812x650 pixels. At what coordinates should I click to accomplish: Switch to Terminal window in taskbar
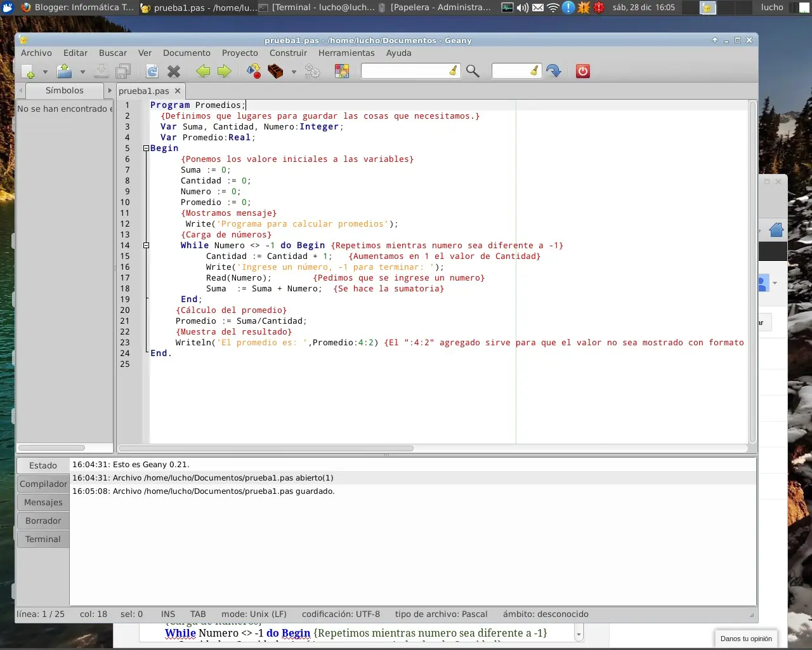tap(317, 8)
